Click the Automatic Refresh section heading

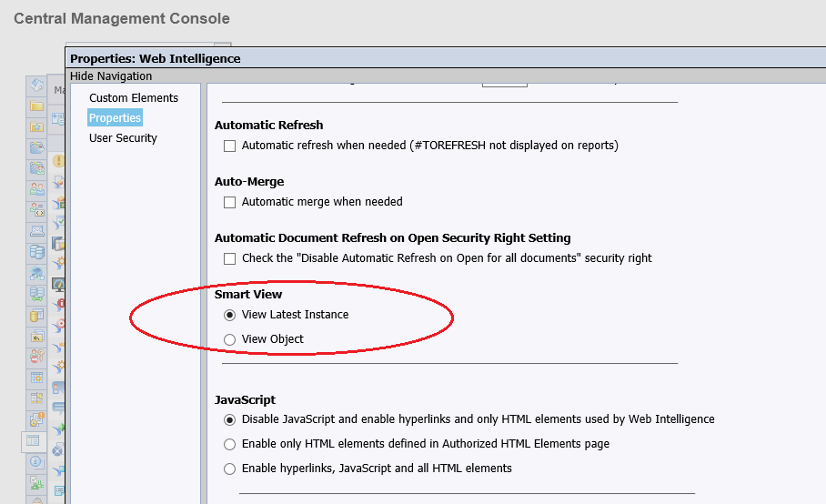point(268,126)
